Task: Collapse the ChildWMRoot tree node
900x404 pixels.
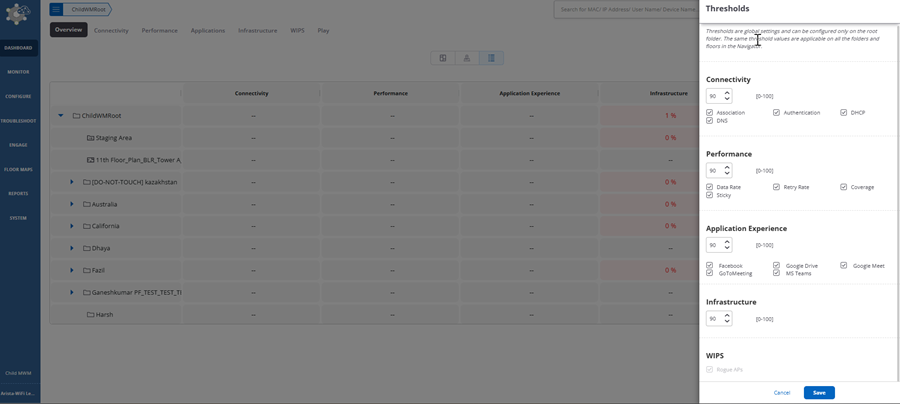Action: click(x=61, y=116)
